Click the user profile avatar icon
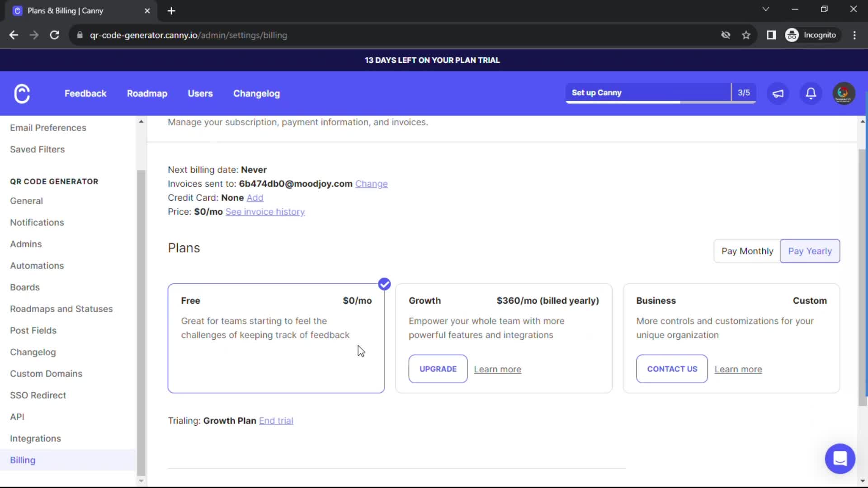Screen dimensions: 868x488 [x=844, y=93]
